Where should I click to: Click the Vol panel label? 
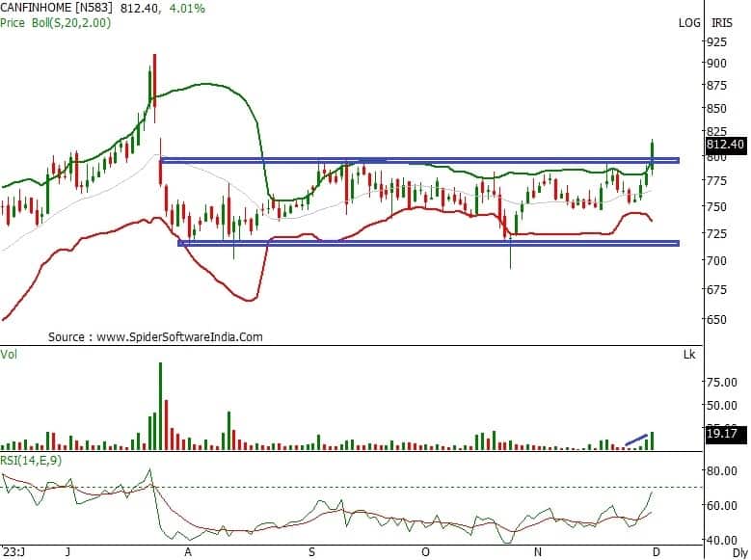click(10, 355)
